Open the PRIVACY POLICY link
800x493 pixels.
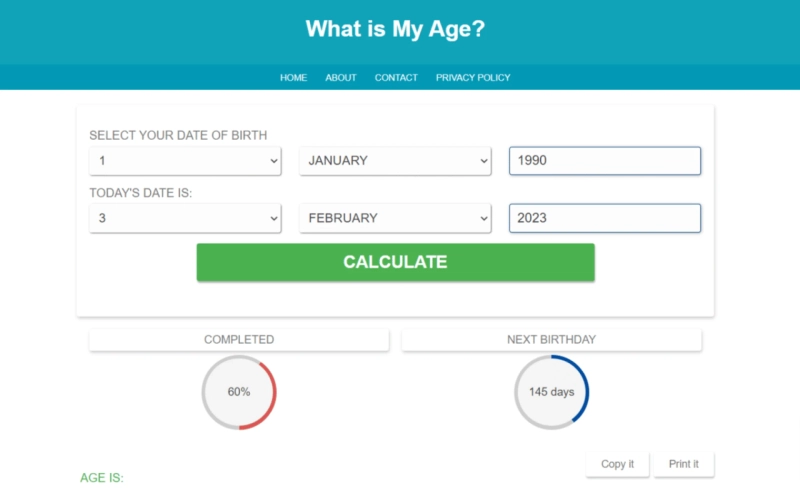473,78
